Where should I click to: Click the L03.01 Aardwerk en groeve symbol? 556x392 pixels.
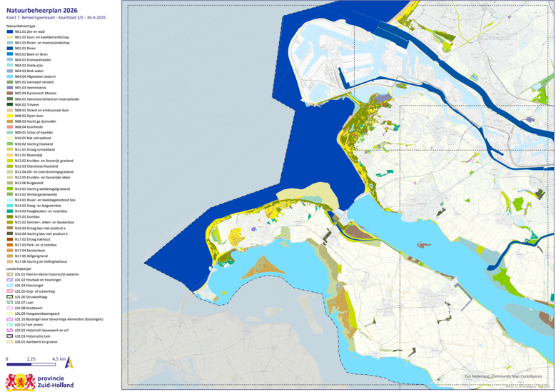click(9, 342)
